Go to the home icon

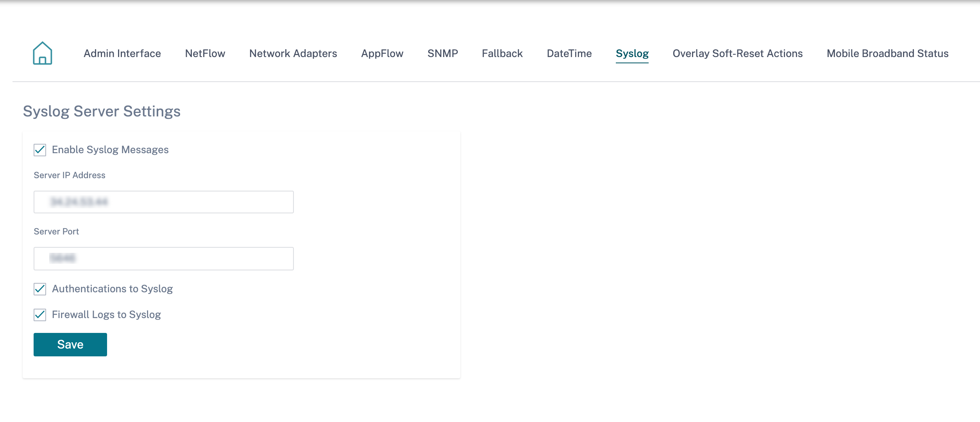(x=43, y=53)
